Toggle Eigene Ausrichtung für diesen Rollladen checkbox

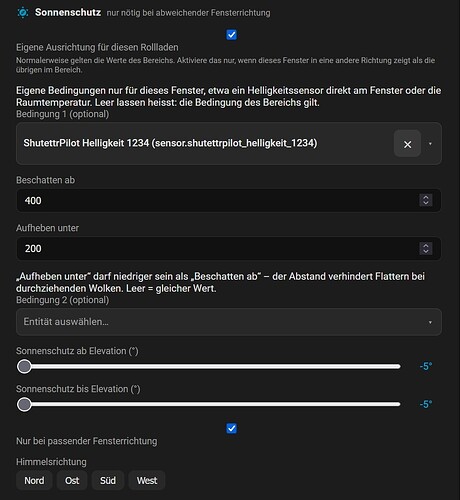[x=231, y=35]
